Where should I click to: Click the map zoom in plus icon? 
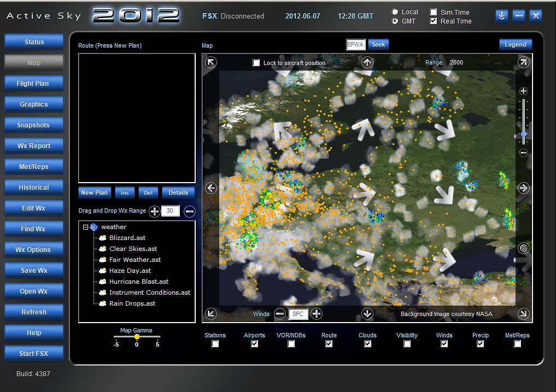click(x=523, y=91)
